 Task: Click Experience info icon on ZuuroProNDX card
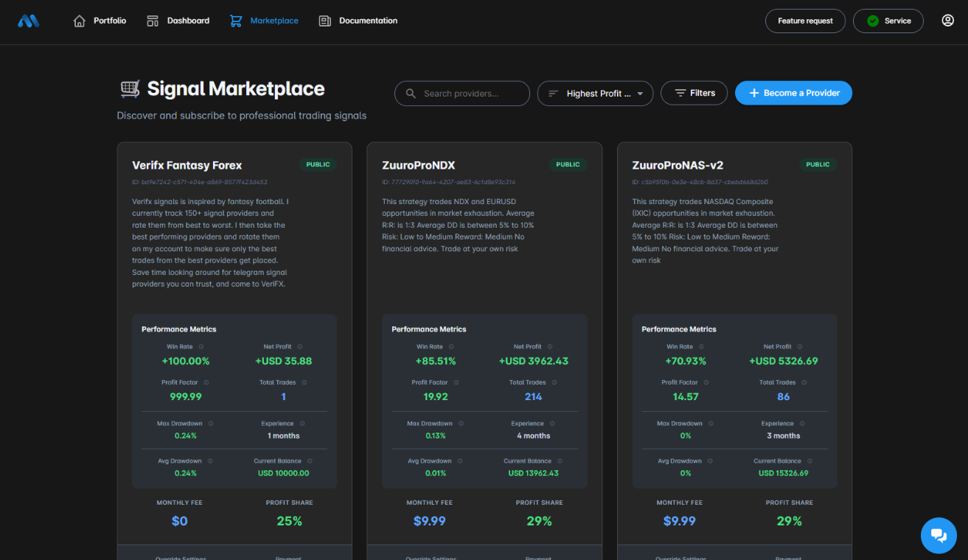[552, 424]
